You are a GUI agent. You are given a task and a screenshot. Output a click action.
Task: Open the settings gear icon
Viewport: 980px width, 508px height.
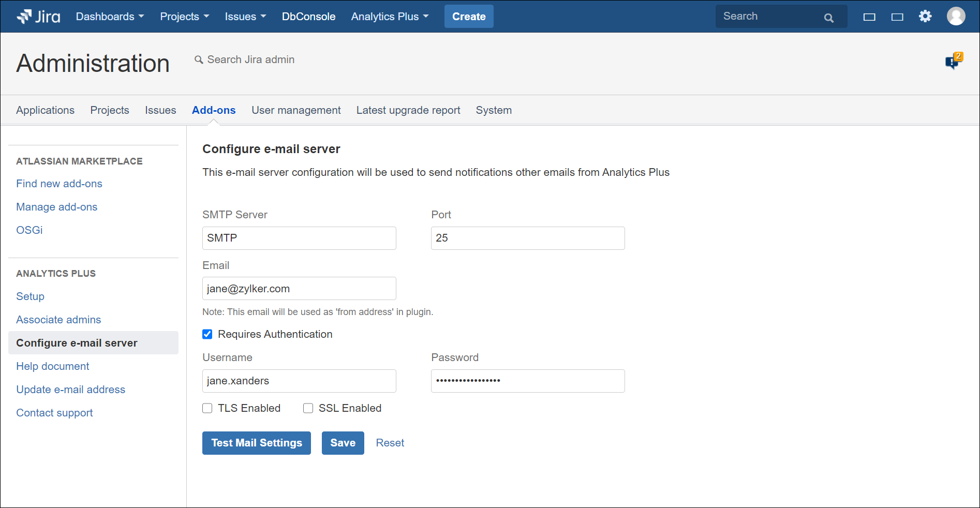point(925,17)
